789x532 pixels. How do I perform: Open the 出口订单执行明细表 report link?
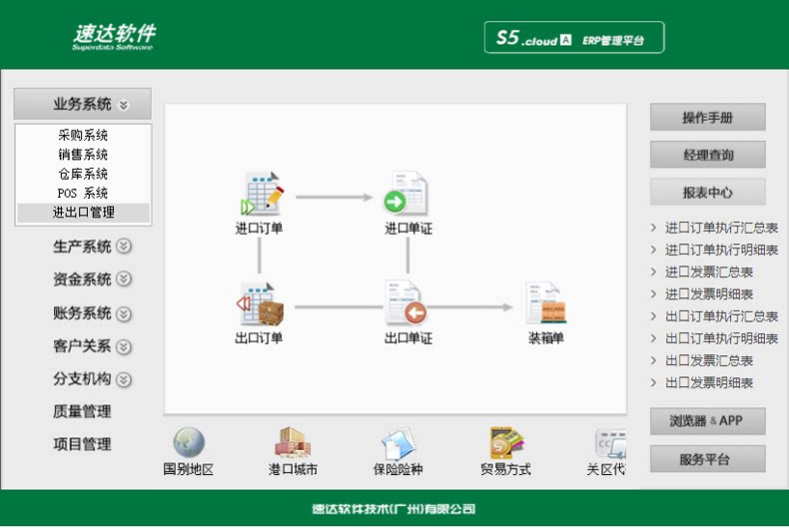(x=721, y=338)
